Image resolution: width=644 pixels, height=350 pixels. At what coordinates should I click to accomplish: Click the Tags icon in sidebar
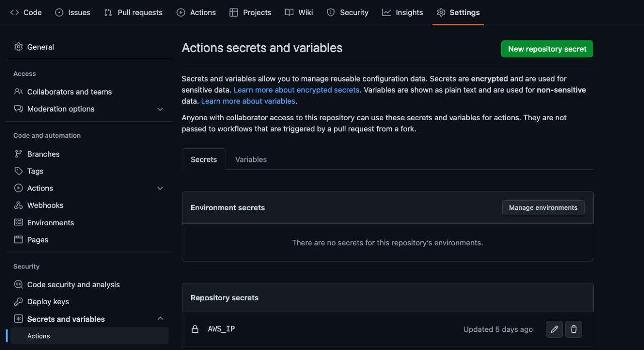pos(19,171)
